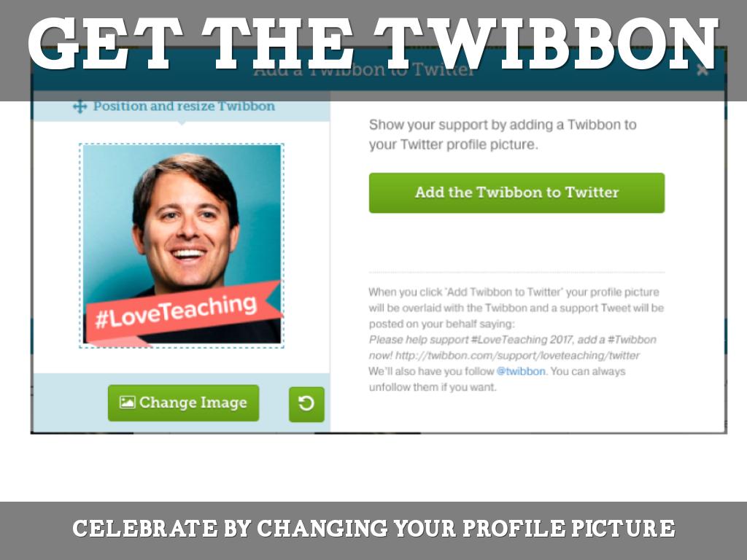Click the dialog header title Add a Twibbon
Image resolution: width=747 pixels, height=560 pixels.
click(x=364, y=70)
